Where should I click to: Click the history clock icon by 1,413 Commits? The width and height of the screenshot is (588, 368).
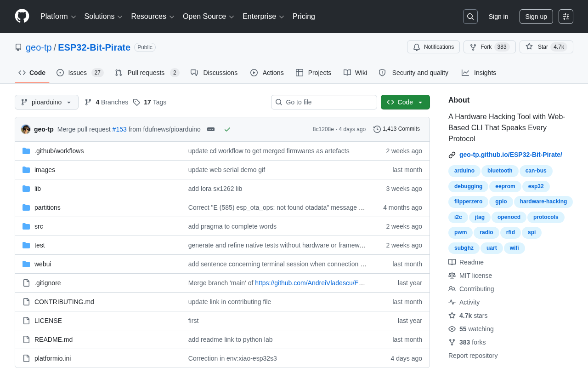tap(377, 129)
